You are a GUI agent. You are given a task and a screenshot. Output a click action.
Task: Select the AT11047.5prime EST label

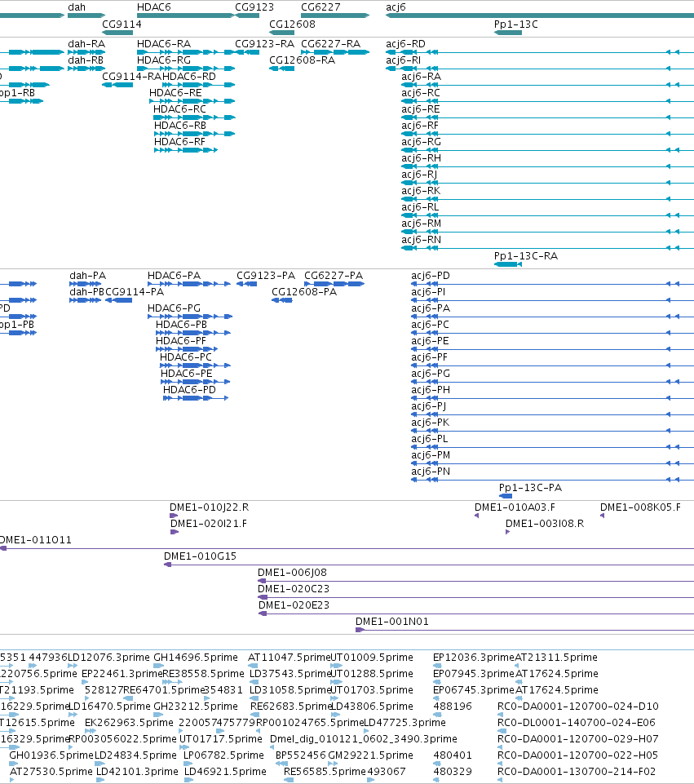[x=290, y=657]
